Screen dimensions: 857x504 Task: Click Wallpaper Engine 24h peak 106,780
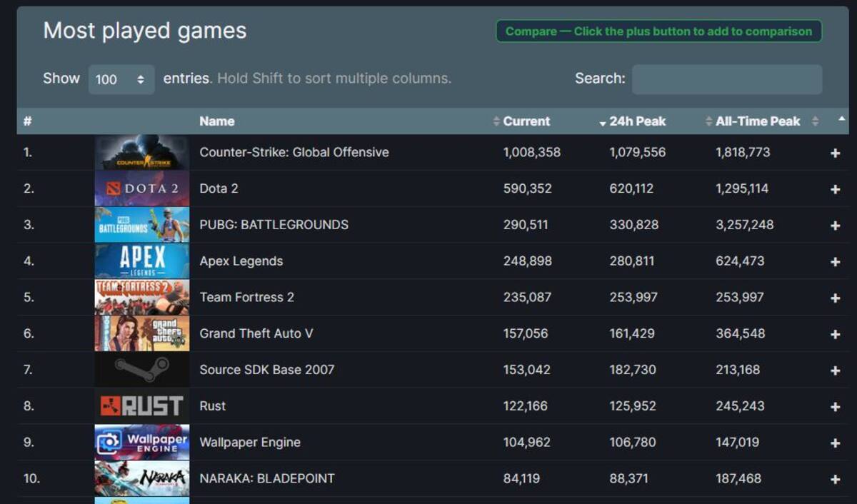[633, 443]
